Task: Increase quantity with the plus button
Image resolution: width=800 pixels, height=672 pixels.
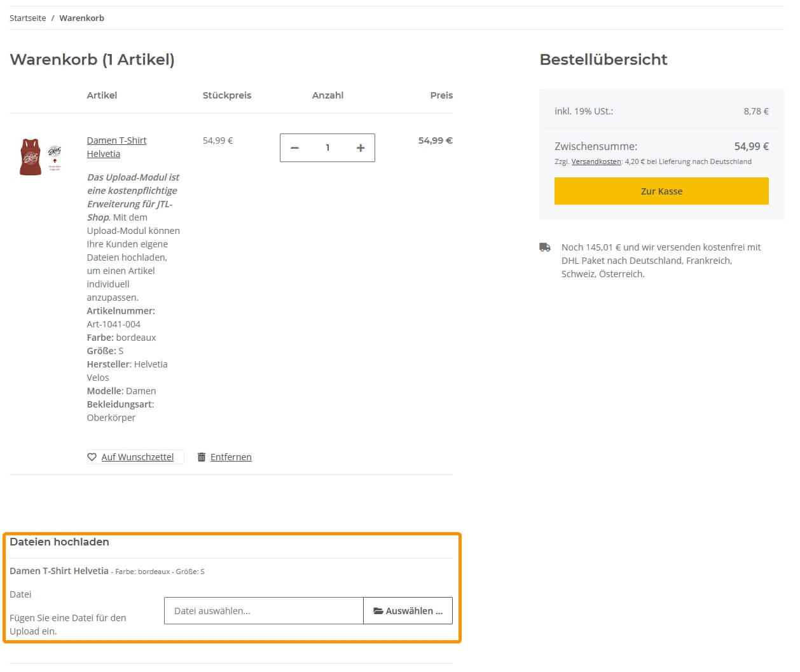Action: pos(361,147)
